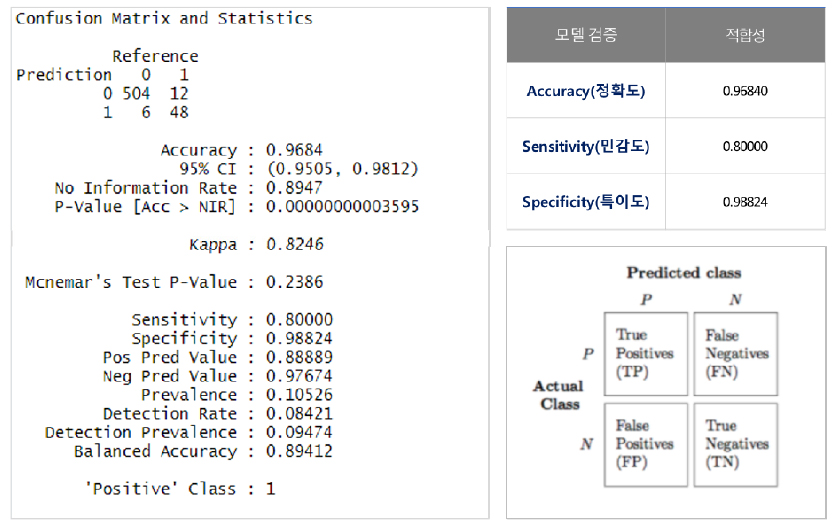Click the matrix value 48
The image size is (834, 526).
click(x=179, y=112)
